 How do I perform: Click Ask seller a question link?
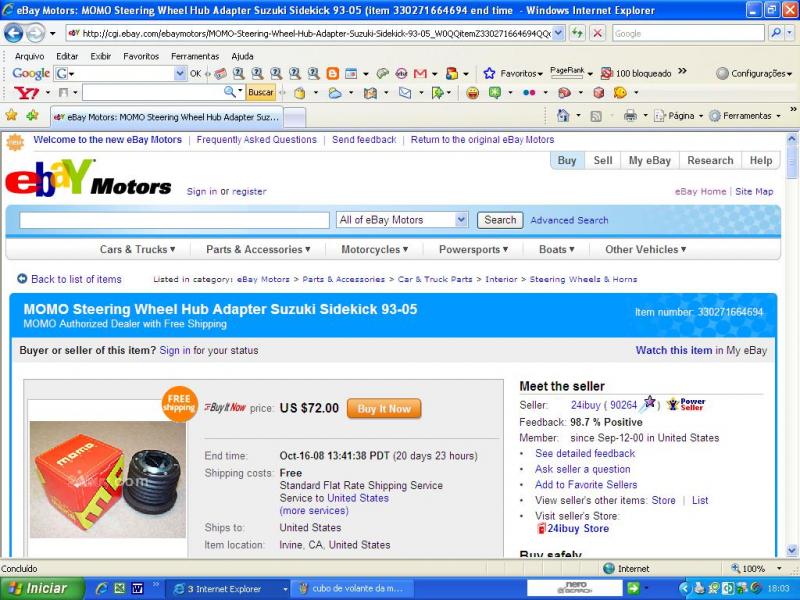582,469
